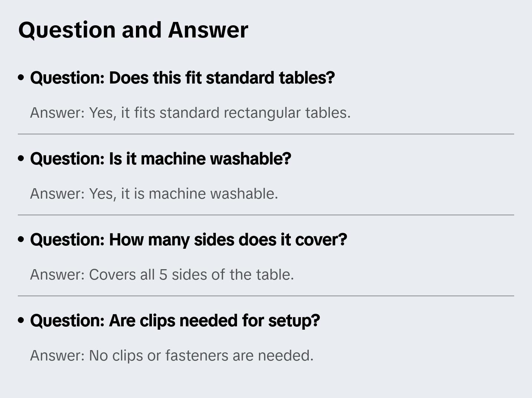The width and height of the screenshot is (532, 398).
Task: Select the "Are clips needed for setup?" question
Action: (175, 321)
